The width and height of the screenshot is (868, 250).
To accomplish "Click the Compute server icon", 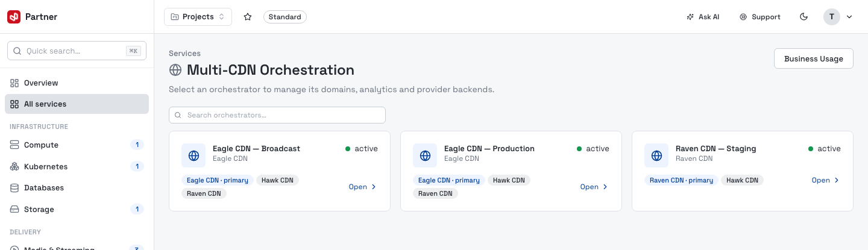I will [14, 145].
